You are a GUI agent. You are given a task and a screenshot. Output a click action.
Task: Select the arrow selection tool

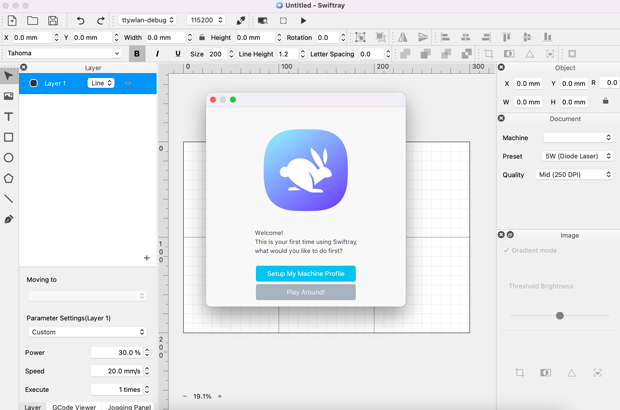tap(8, 76)
